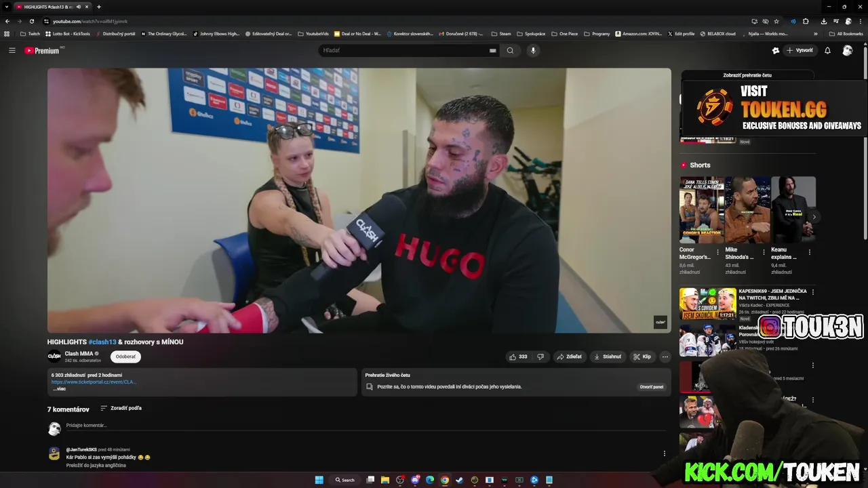
Task: Open the on-screen keyboard icon in search box
Action: (493, 50)
